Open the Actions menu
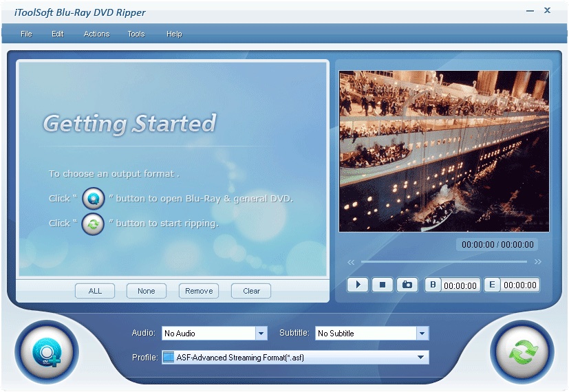This screenshot has width=569, height=392. [x=96, y=34]
